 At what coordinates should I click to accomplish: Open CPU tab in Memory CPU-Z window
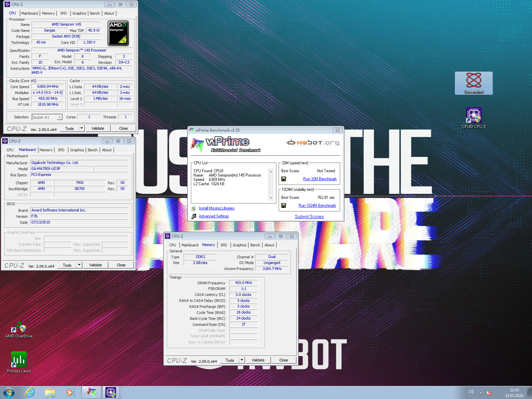tap(173, 245)
